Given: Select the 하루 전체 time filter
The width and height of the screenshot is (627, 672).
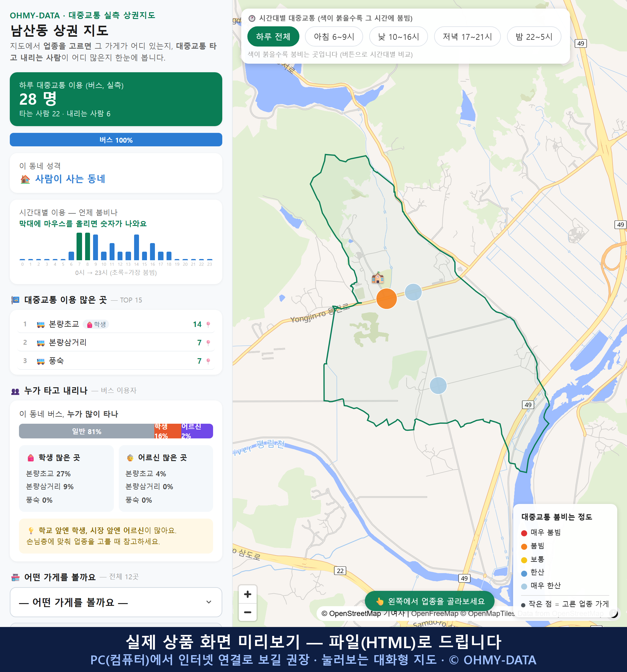Looking at the screenshot, I should tap(273, 36).
